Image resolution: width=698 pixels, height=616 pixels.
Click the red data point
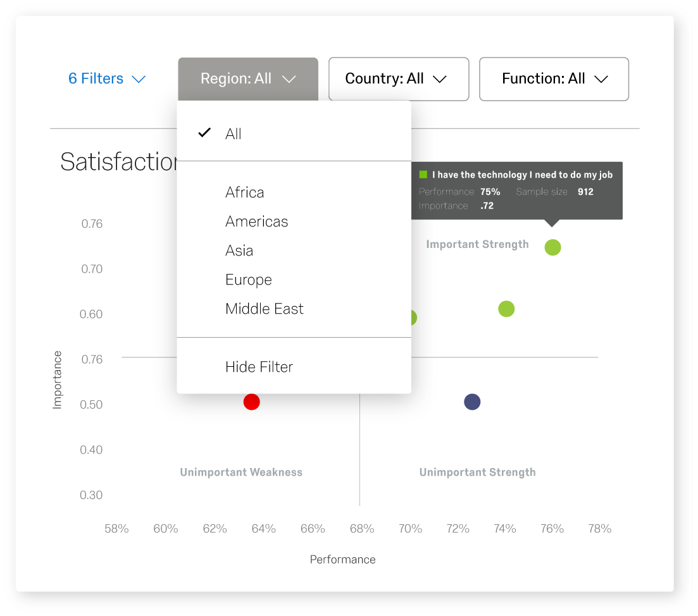pyautogui.click(x=251, y=402)
